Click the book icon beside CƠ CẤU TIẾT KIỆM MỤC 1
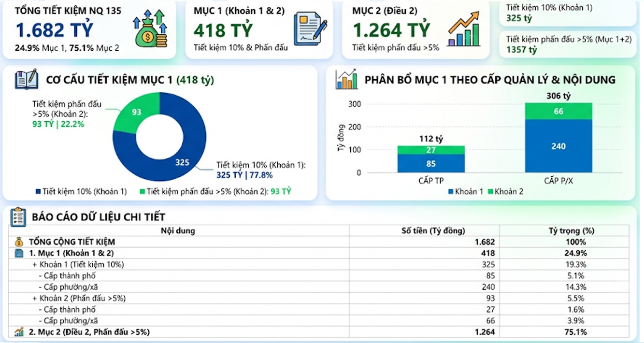 tap(27, 79)
